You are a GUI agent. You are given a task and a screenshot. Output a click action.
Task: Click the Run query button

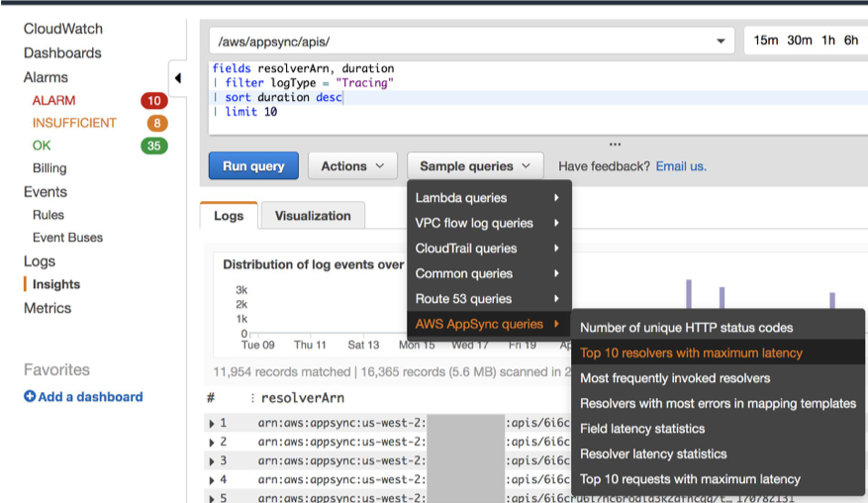(253, 165)
